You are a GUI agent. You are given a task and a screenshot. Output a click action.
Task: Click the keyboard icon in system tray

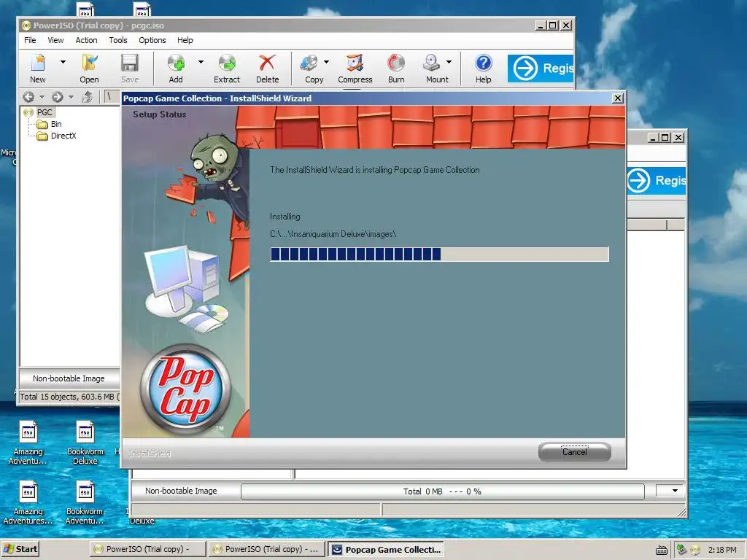[x=661, y=550]
